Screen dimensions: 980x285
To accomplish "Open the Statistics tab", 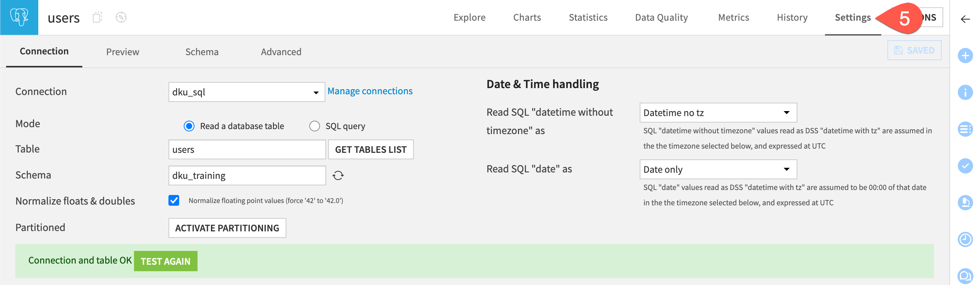I will click(588, 18).
